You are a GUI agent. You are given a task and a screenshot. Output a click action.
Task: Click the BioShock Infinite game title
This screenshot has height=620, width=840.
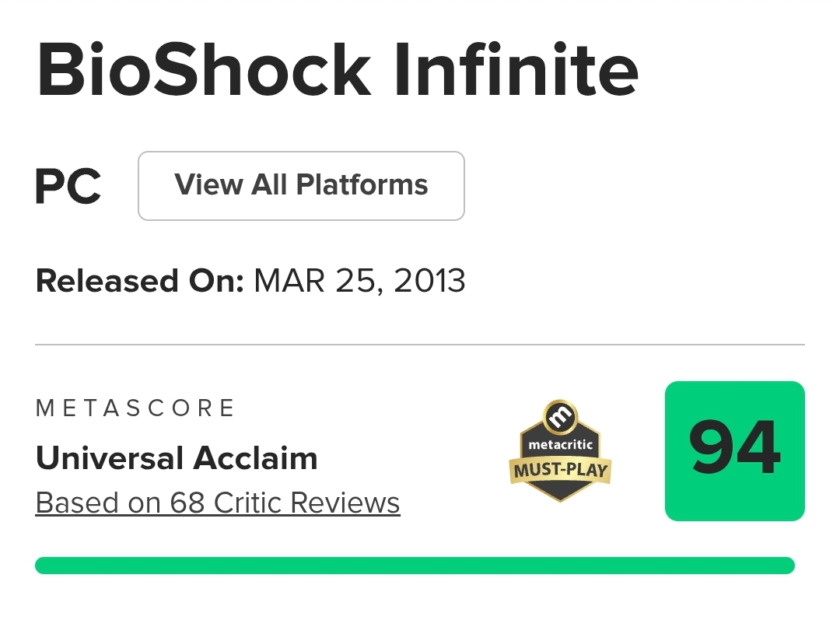tap(338, 72)
